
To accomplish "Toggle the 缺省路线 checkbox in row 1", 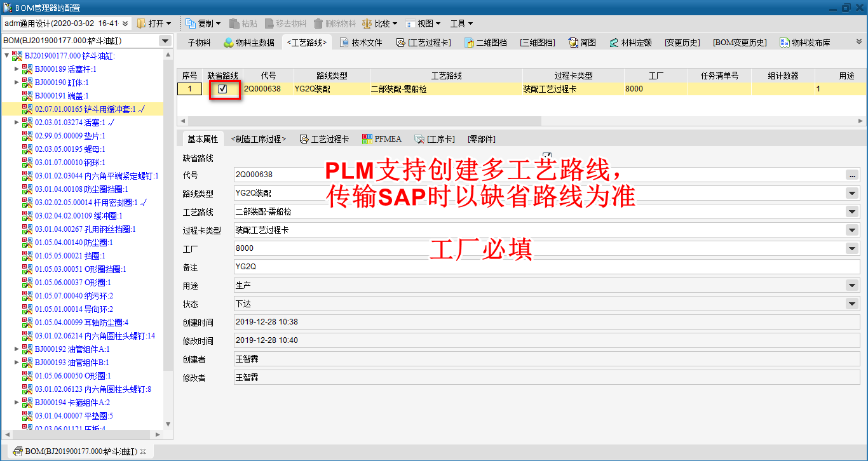I will pyautogui.click(x=222, y=89).
